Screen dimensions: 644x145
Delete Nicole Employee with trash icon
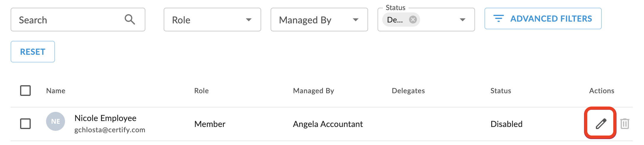pyautogui.click(x=625, y=123)
